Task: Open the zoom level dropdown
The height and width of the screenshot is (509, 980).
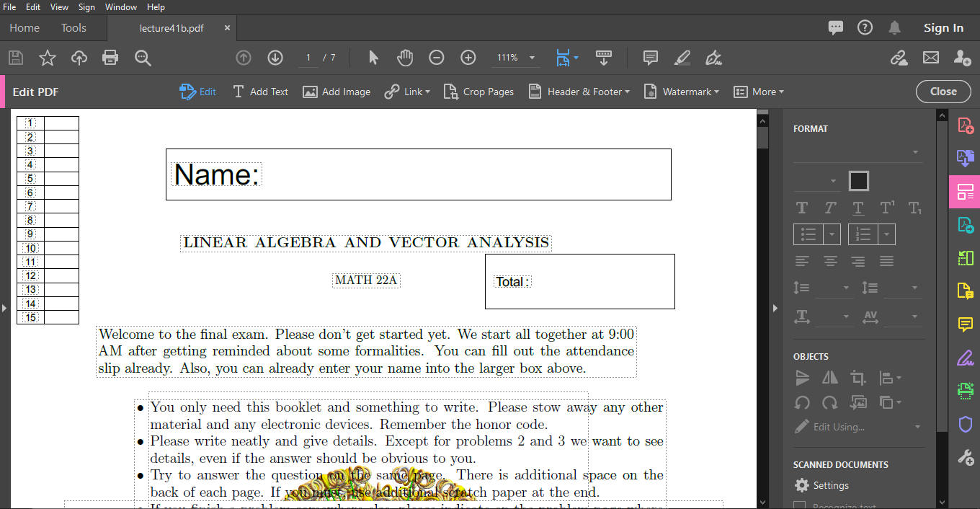Action: pos(532,58)
